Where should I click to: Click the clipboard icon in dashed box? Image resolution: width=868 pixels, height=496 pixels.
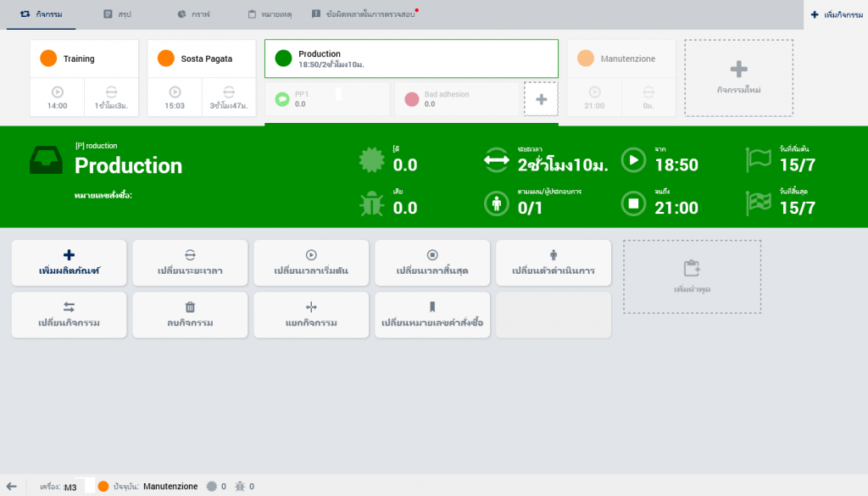[692, 268]
